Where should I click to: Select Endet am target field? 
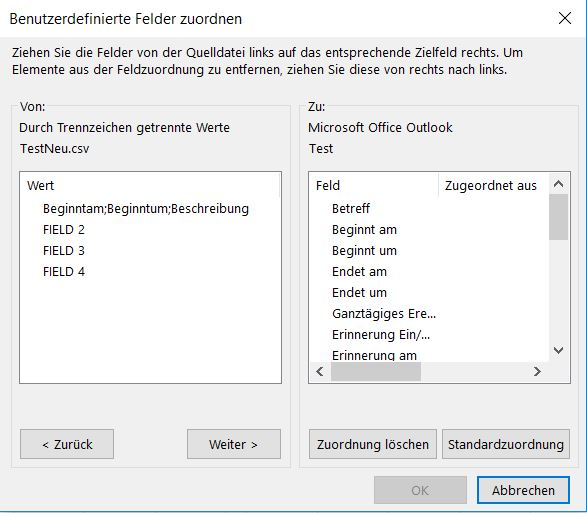359,271
